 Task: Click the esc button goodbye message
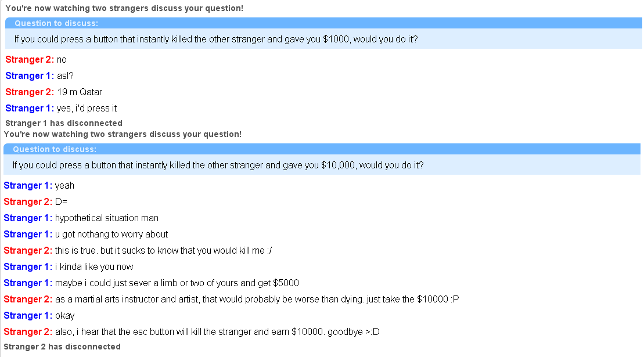point(217,332)
